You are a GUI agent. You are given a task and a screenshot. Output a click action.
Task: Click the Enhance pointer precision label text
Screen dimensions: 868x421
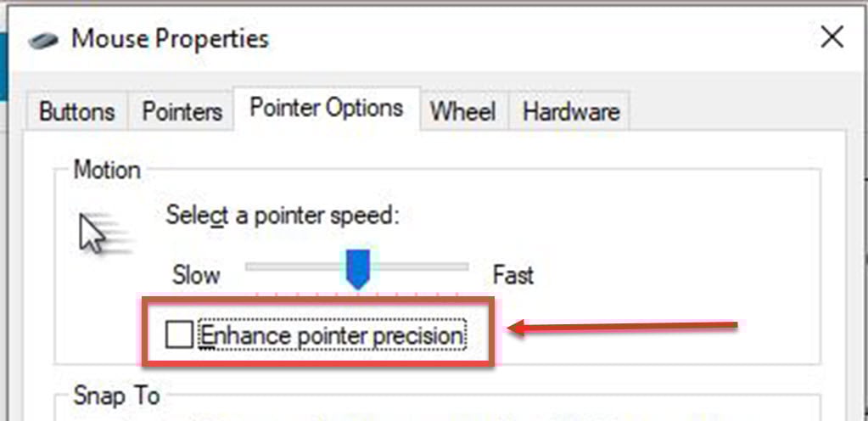click(x=332, y=335)
